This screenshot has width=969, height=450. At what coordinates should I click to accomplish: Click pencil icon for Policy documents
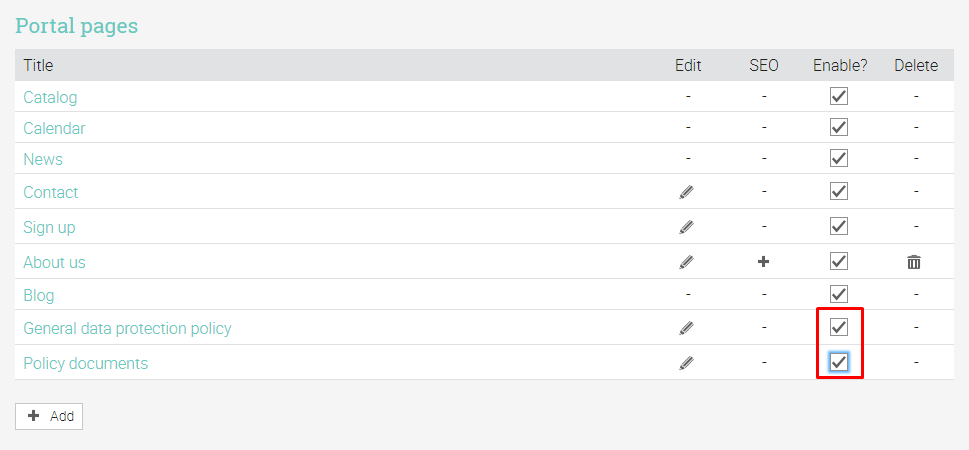pyautogui.click(x=686, y=363)
